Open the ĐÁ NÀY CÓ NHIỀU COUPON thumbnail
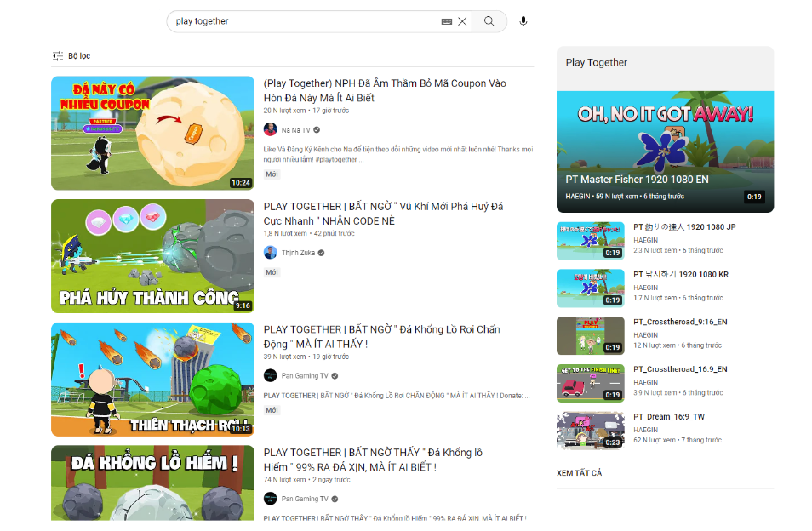The width and height of the screenshot is (812, 531). (x=152, y=133)
